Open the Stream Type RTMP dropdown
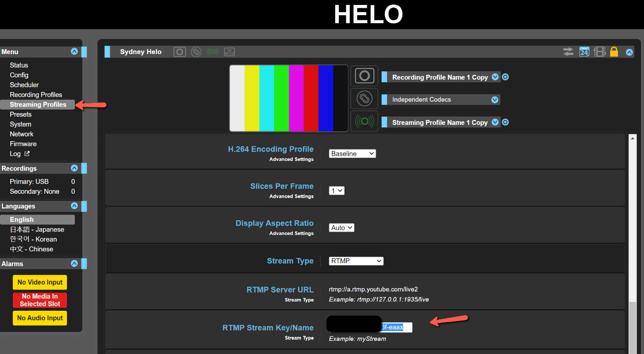 point(356,261)
